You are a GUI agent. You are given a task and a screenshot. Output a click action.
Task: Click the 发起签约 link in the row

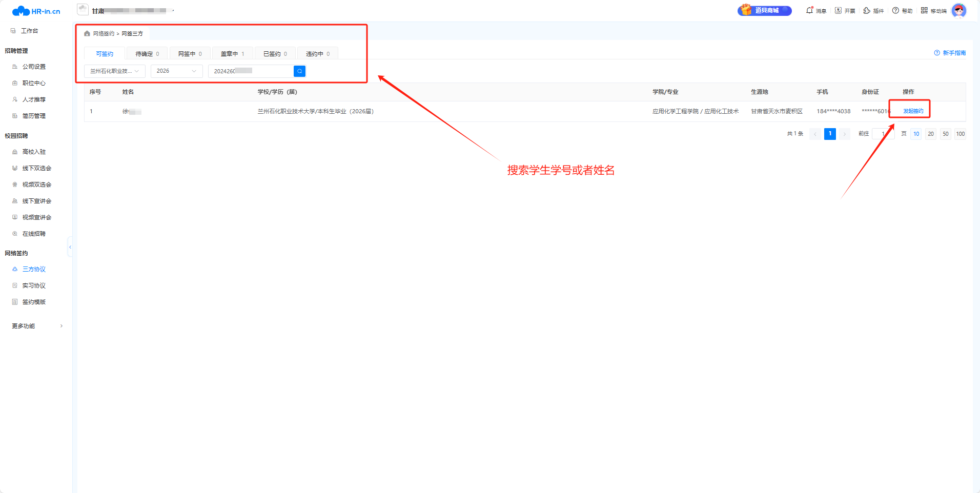913,111
